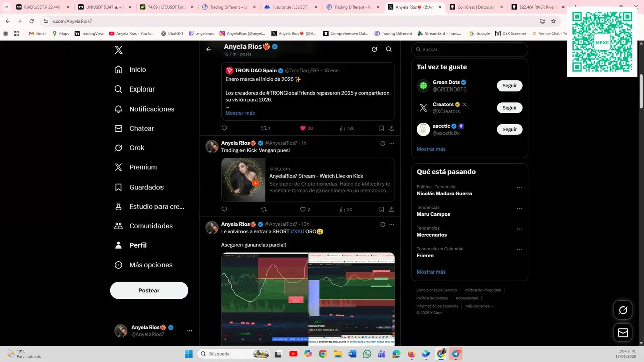Open floating messages envelope button
This screenshot has width=644, height=362.
pyautogui.click(x=623, y=333)
